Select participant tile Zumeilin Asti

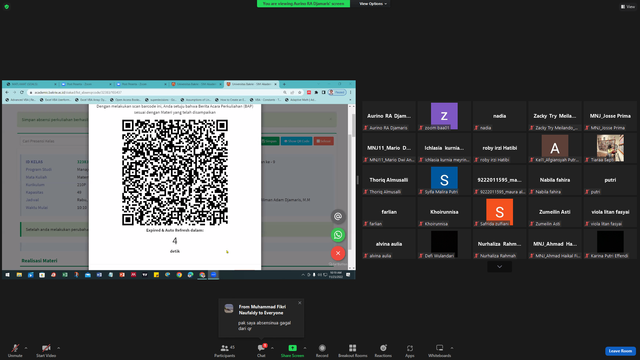coord(555,212)
